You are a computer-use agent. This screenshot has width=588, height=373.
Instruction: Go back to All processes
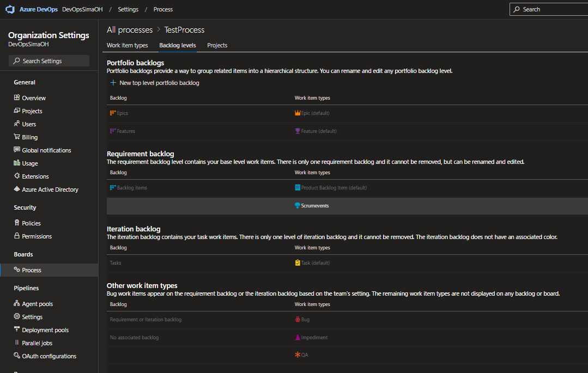[x=130, y=30]
